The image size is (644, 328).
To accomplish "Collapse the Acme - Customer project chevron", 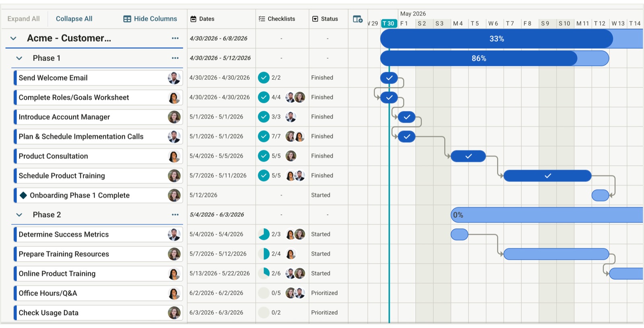I will (13, 38).
